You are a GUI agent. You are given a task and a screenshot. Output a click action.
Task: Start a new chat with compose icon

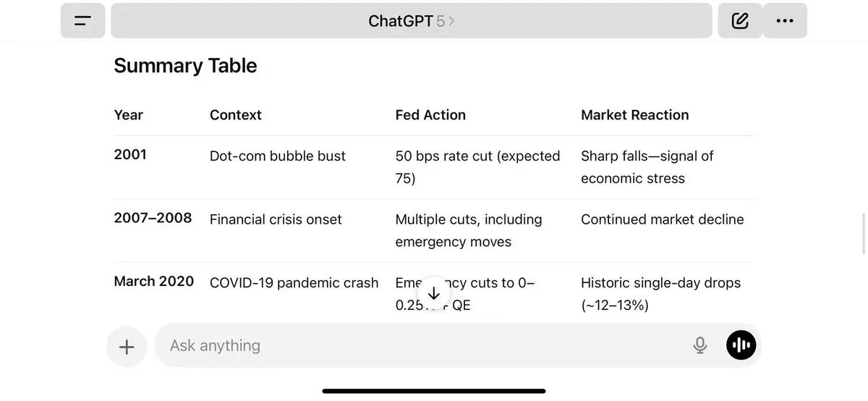pyautogui.click(x=740, y=20)
